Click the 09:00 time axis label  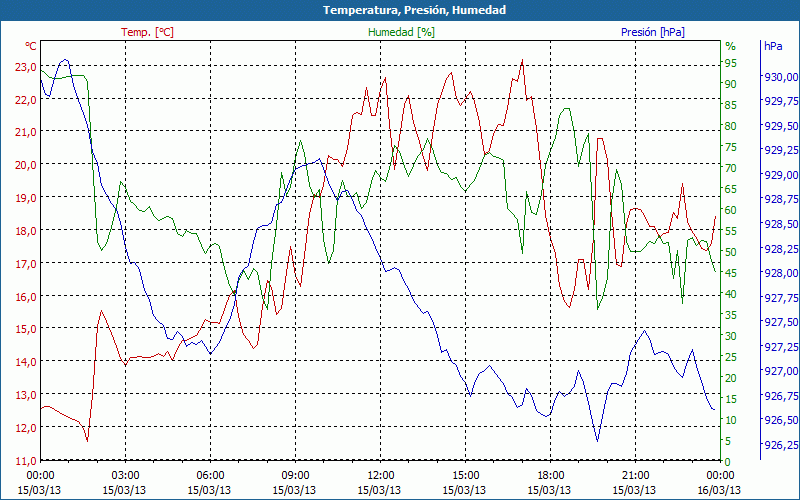click(x=295, y=476)
